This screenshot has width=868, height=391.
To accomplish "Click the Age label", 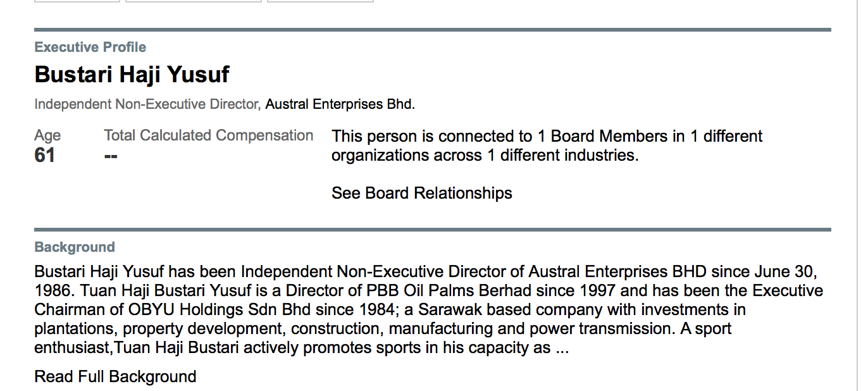I will tap(47, 135).
